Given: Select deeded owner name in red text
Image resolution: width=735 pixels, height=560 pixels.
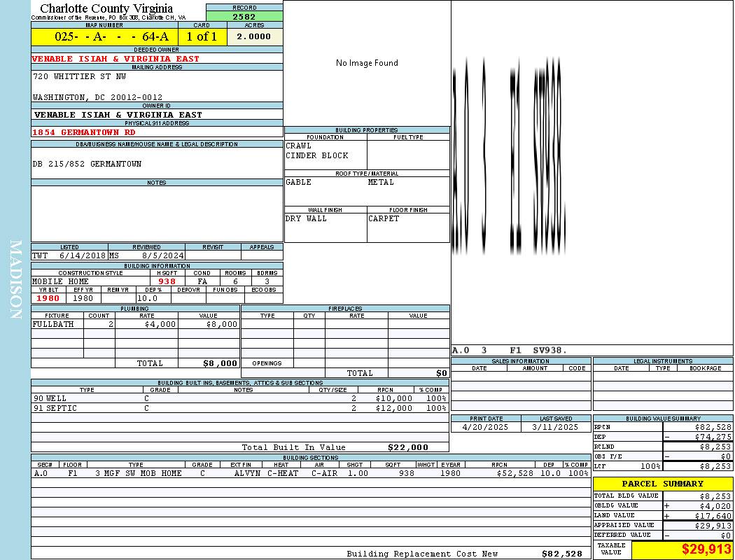Looking at the screenshot, I should pyautogui.click(x=115, y=59).
